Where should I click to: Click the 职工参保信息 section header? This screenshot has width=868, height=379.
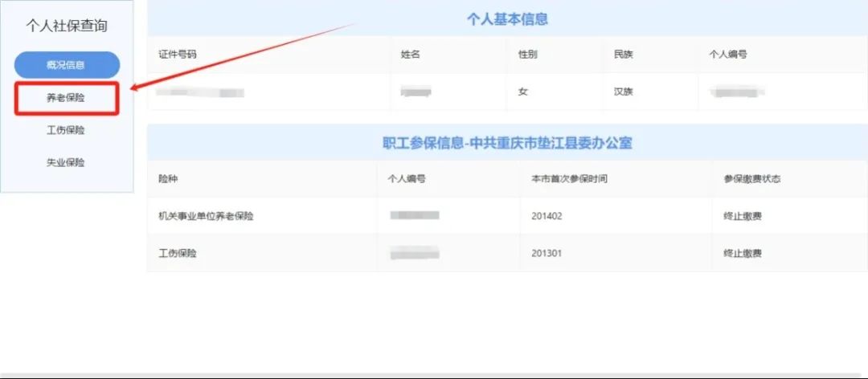(507, 144)
